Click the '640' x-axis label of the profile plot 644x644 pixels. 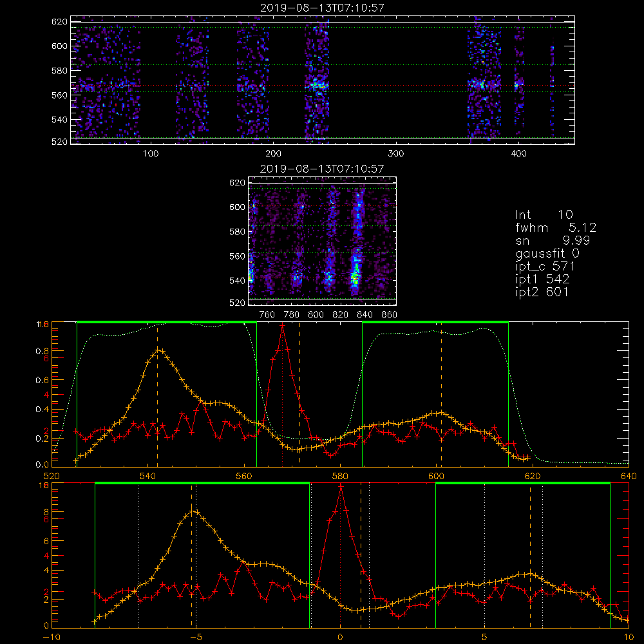pos(629,476)
